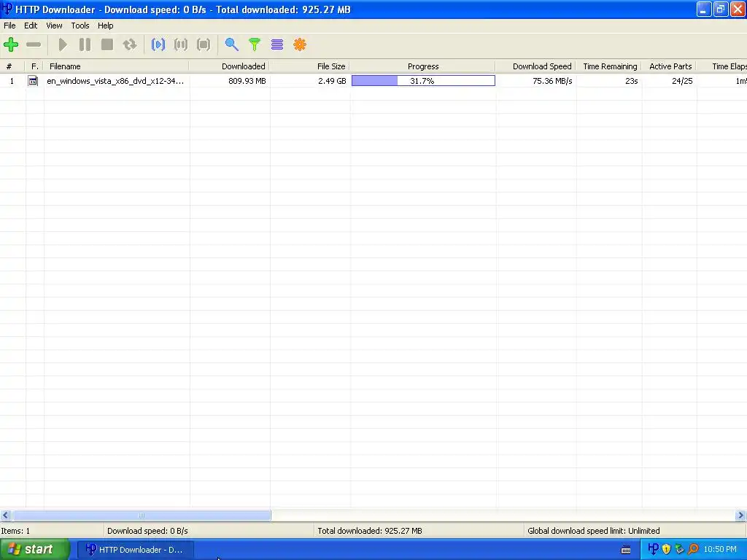Click the Pause download icon
747x560 pixels.
pyautogui.click(x=85, y=44)
